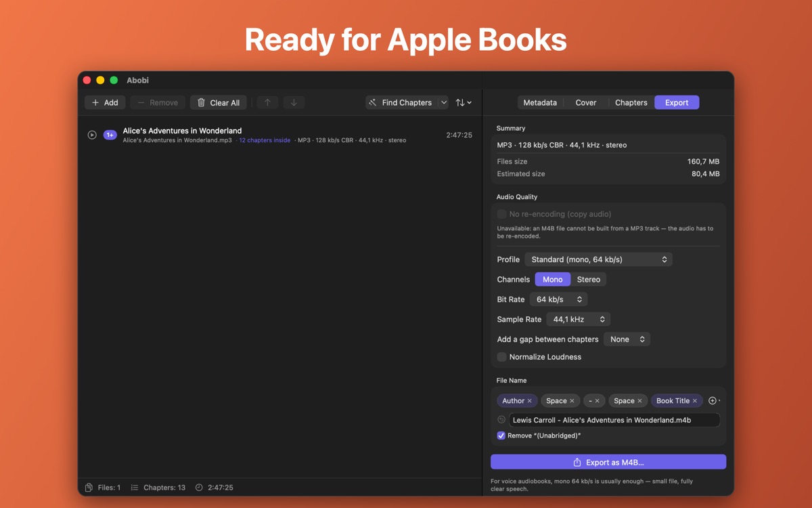This screenshot has height=508, width=812.
Task: Remove the Book Title token
Action: (x=694, y=401)
